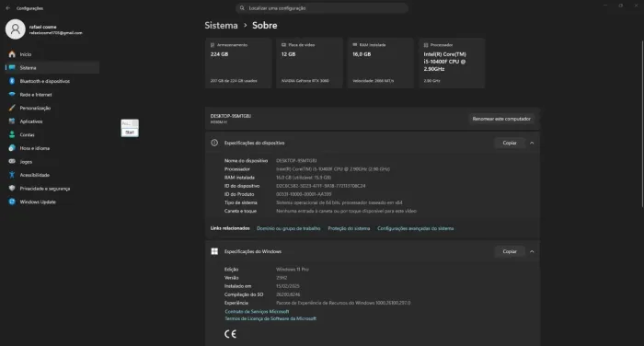Image resolution: width=644 pixels, height=346 pixels.
Task: Click the Início home icon in sidebar
Action: coord(12,54)
